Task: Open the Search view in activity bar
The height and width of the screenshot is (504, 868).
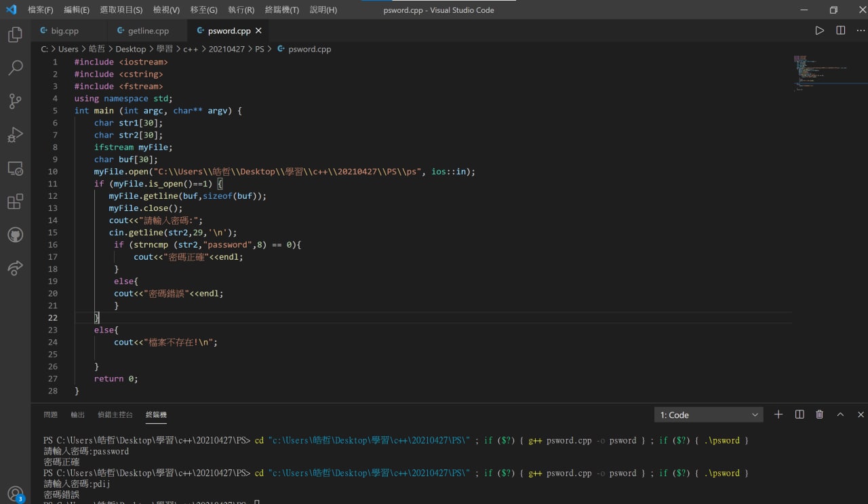Action: 15,68
